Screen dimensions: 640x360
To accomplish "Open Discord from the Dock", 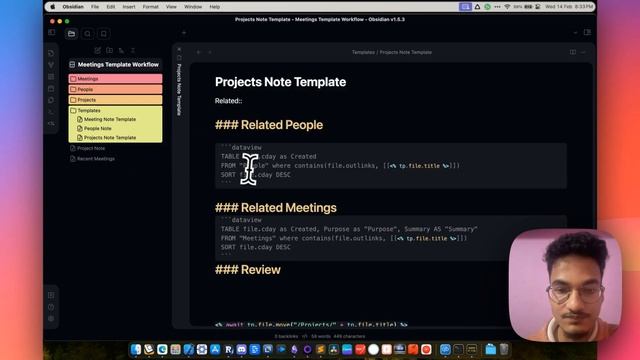I will [242, 349].
